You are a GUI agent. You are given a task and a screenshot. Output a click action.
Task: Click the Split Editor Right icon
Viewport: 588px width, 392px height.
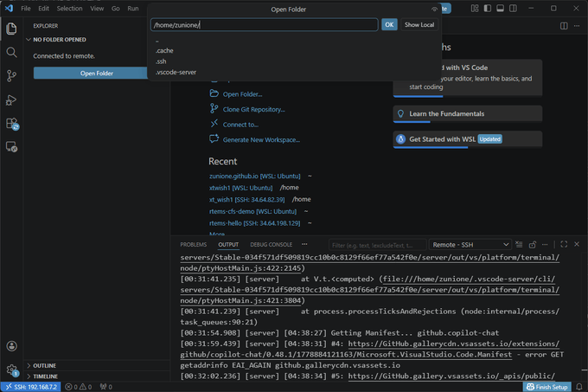564,26
